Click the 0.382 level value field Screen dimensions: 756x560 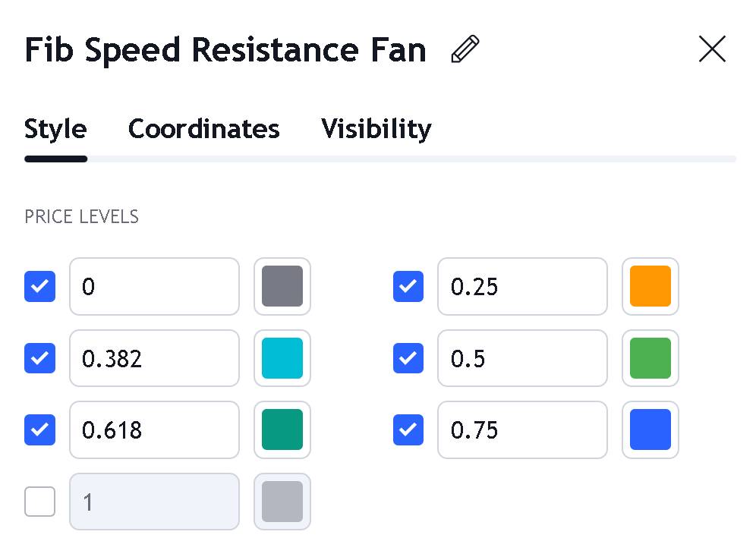click(154, 358)
